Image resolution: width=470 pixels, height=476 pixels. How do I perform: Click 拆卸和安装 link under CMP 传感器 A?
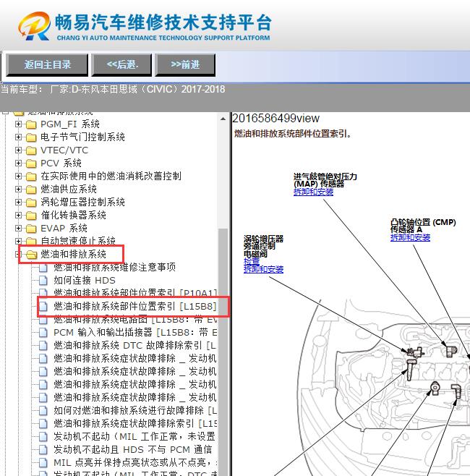[410, 238]
